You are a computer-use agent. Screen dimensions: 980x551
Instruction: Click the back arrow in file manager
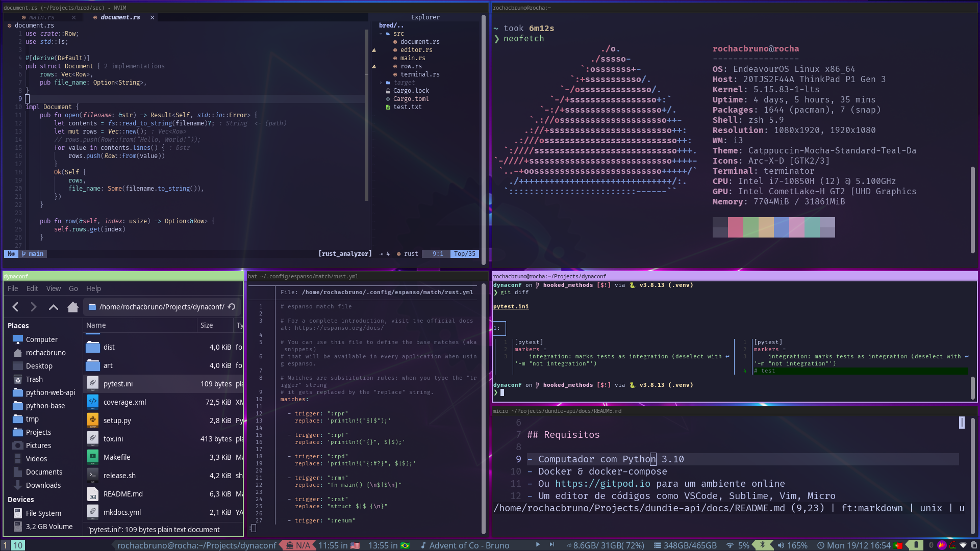pyautogui.click(x=15, y=307)
